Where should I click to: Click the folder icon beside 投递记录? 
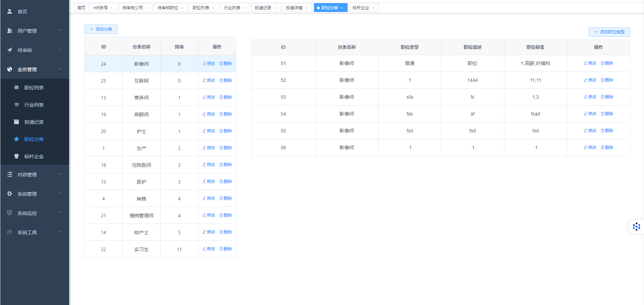coord(17,122)
